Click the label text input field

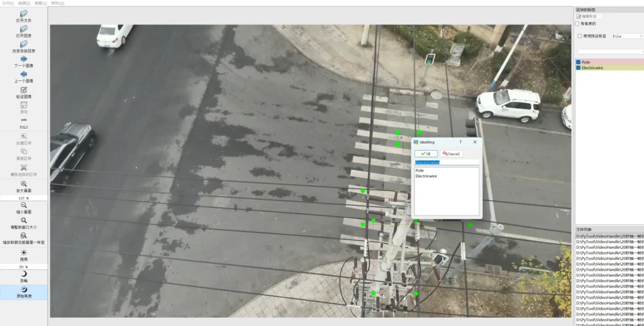447,163
